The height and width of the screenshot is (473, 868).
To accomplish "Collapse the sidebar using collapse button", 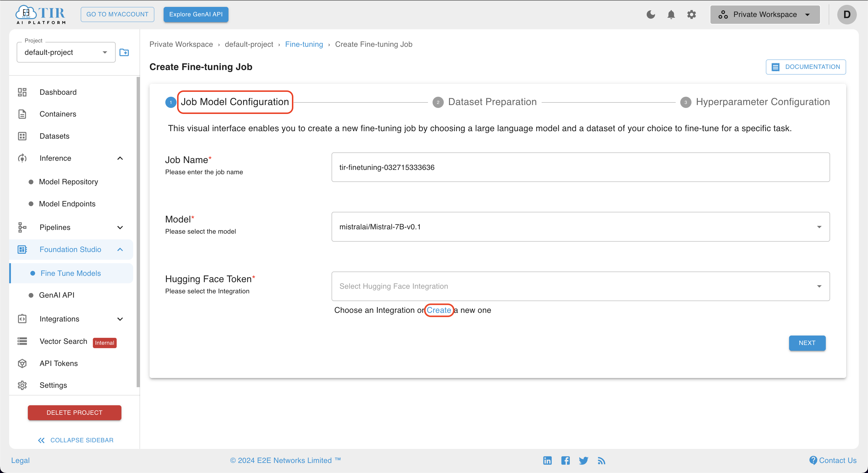I will point(74,439).
